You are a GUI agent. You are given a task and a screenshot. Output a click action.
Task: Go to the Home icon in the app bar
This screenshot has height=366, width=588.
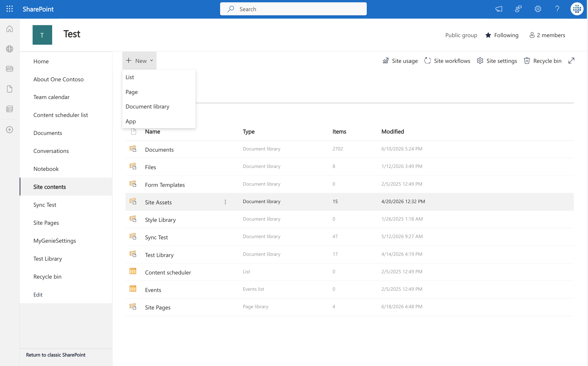click(x=9, y=29)
